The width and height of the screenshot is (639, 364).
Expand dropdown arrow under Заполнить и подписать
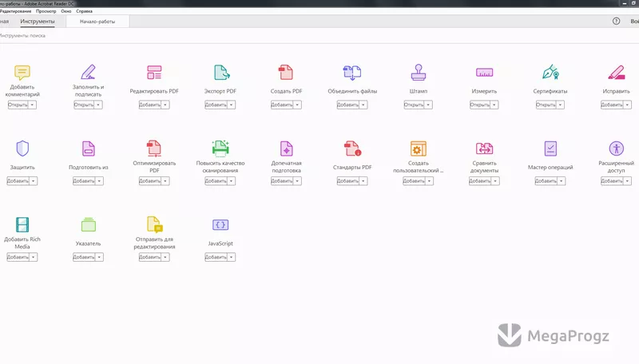98,105
